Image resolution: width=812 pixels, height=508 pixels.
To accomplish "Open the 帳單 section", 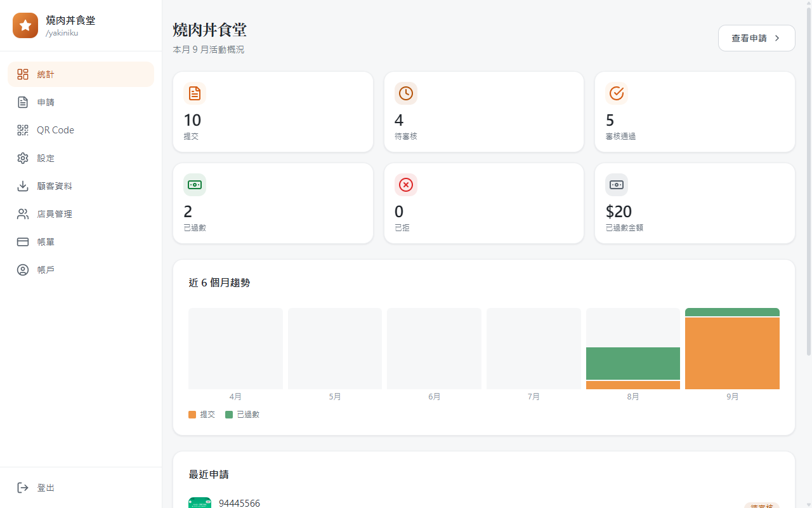I will (81, 242).
